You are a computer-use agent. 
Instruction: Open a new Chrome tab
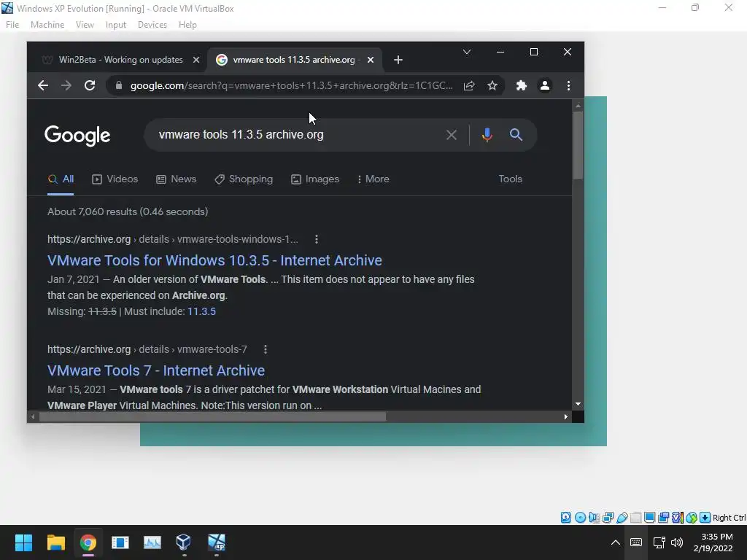(398, 60)
